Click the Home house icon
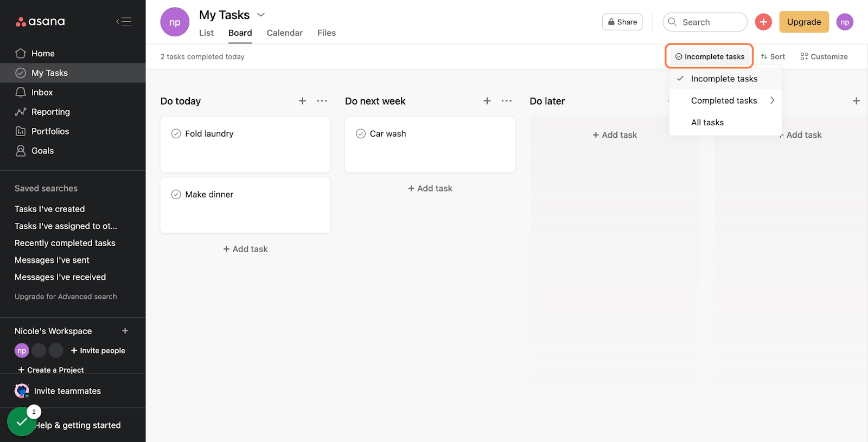The image size is (868, 442). coord(21,53)
